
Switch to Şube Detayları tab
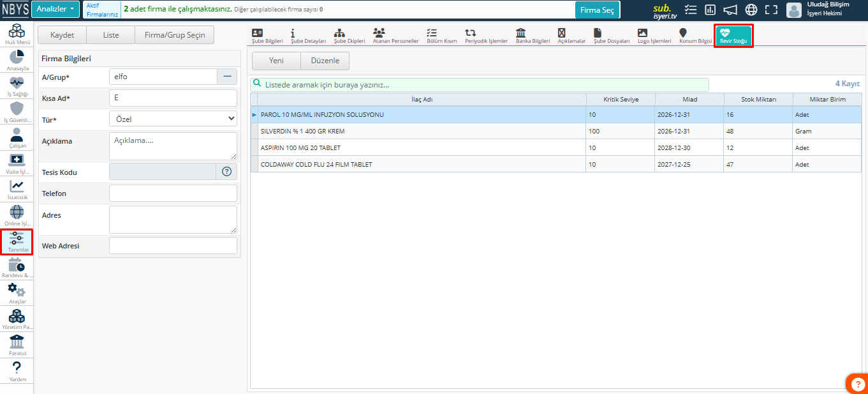coord(308,36)
